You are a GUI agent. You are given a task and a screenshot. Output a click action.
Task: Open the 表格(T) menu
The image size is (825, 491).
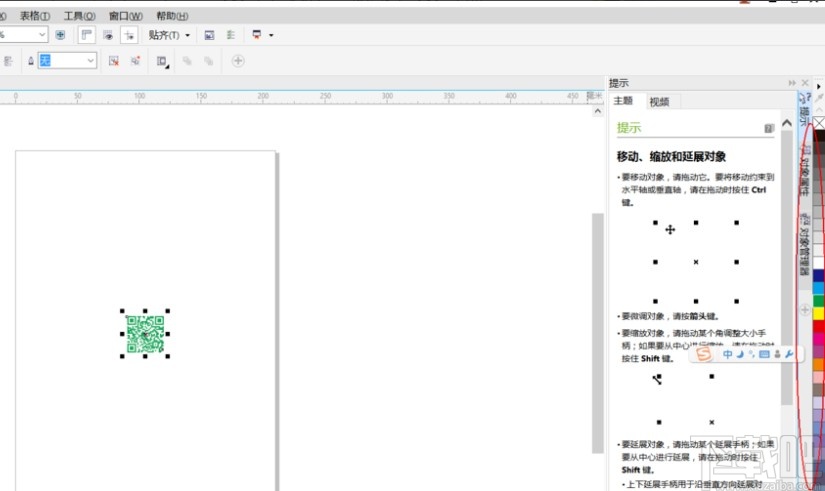[x=35, y=16]
